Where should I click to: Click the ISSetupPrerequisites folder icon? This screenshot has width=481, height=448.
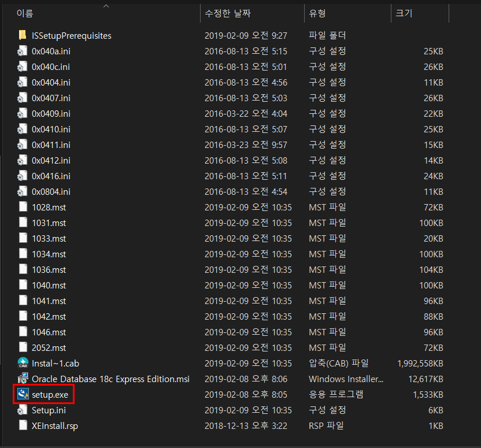tap(23, 35)
